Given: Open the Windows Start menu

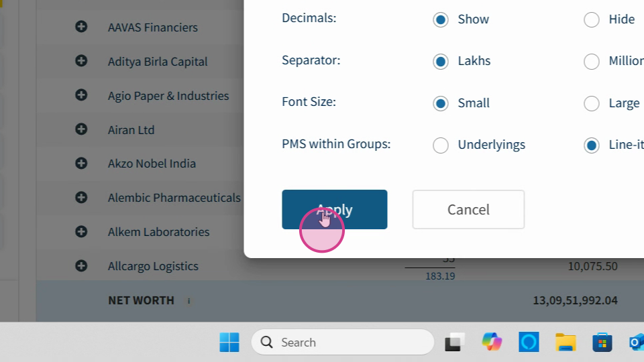Looking at the screenshot, I should [x=229, y=342].
